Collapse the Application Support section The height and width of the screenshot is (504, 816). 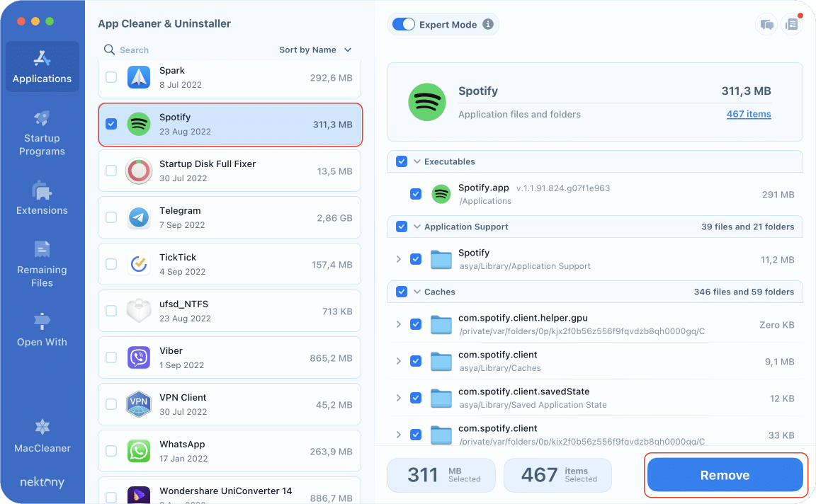point(416,227)
